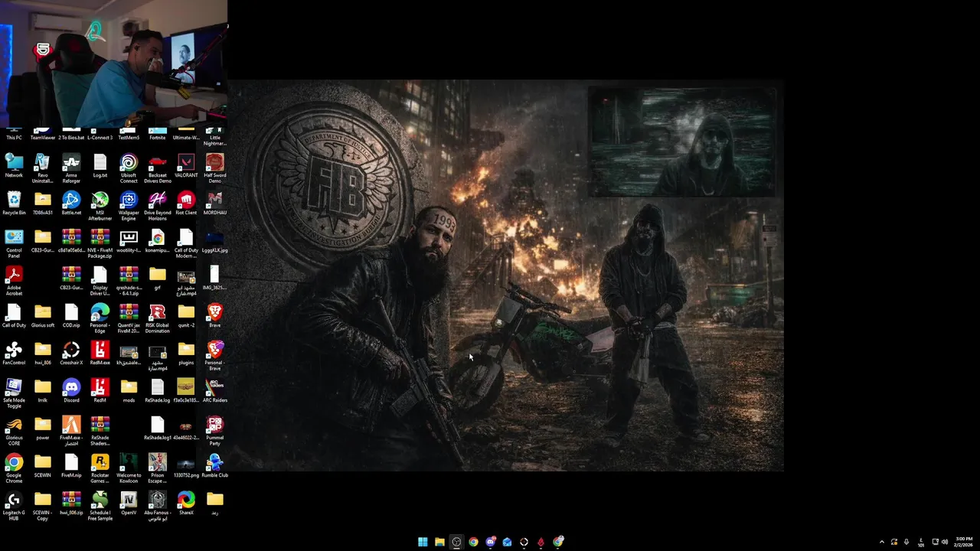980x551 pixels.
Task: Launch Google Chrome desktop icon
Action: [x=14, y=468]
